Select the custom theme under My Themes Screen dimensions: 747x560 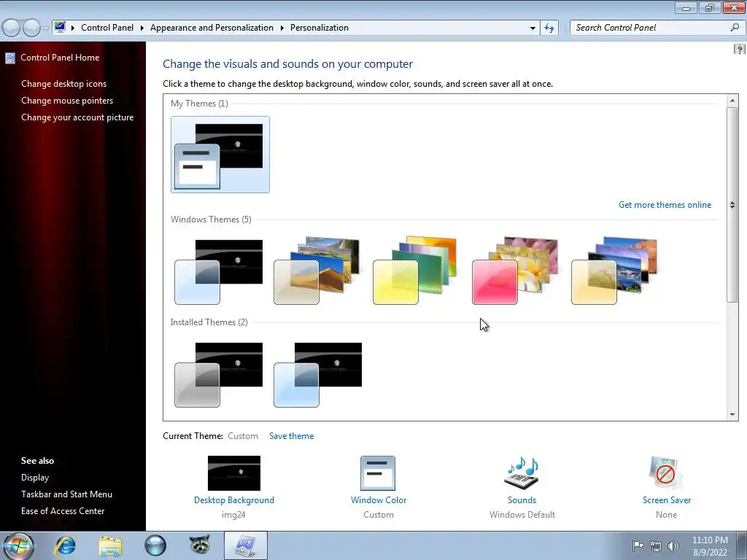[x=220, y=155]
